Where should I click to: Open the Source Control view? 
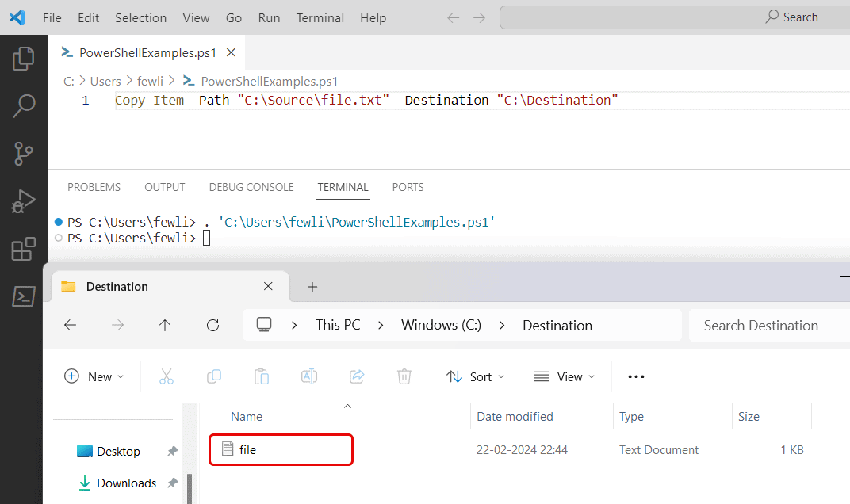pyautogui.click(x=23, y=153)
